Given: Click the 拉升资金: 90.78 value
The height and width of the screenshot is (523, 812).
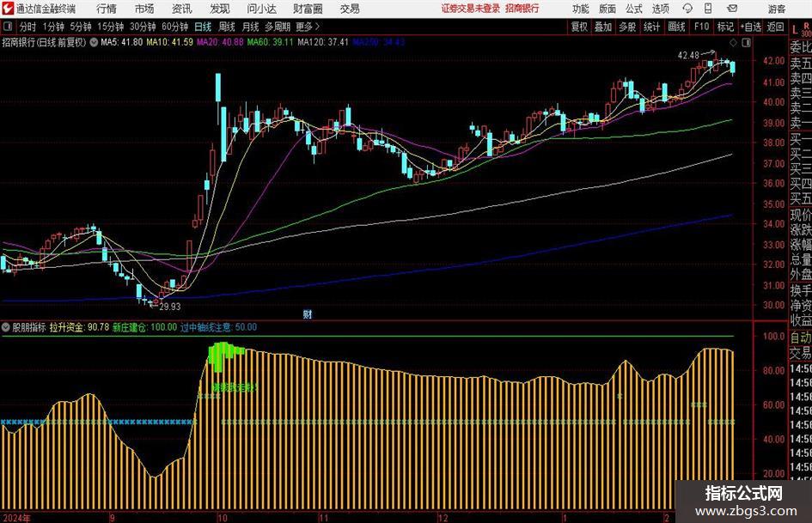Looking at the screenshot, I should coord(79,327).
